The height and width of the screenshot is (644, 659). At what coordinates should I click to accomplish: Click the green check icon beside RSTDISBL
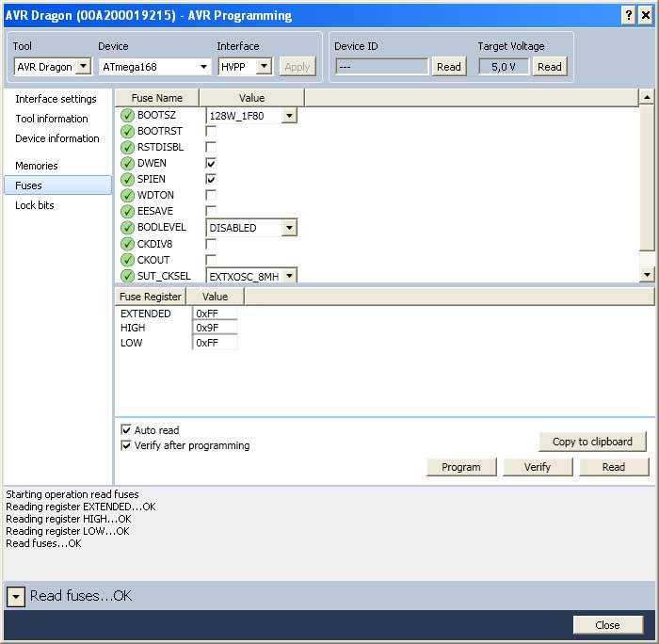click(x=127, y=147)
